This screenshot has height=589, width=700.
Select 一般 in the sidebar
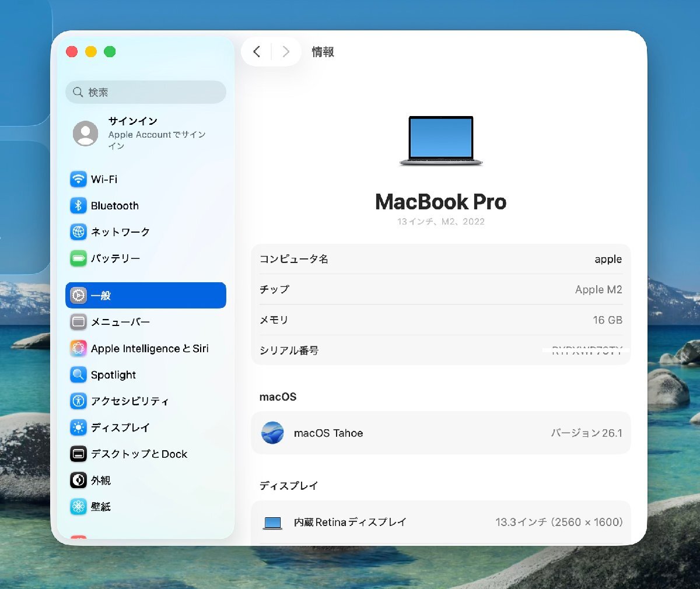coord(146,295)
